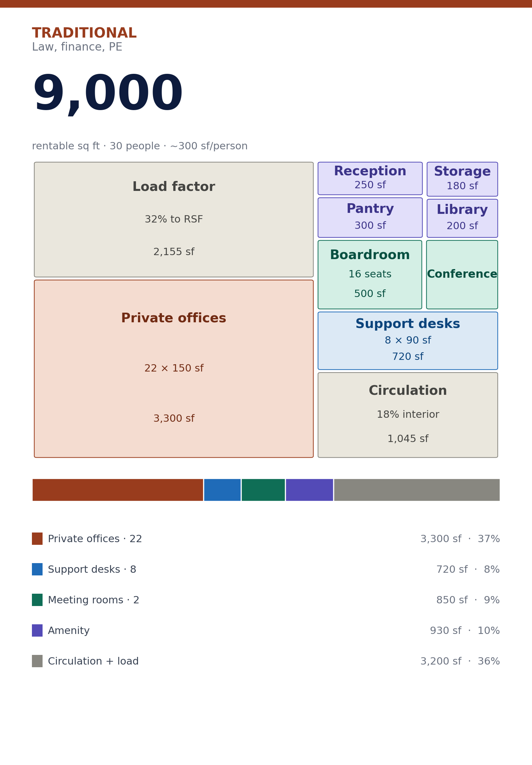The height and width of the screenshot is (765, 532).
Task: Select the Storage 180 sf tile
Action: coord(462,179)
